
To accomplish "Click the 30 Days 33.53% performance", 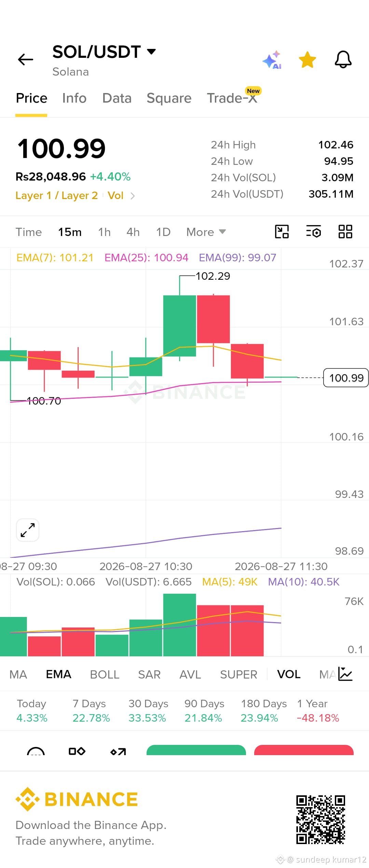I will 148,711.
